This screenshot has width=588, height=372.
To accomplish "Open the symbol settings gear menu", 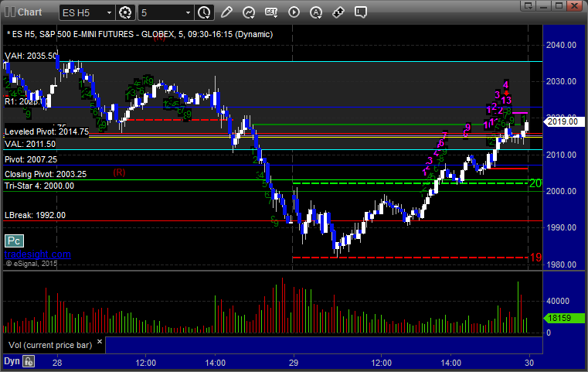I will (125, 12).
